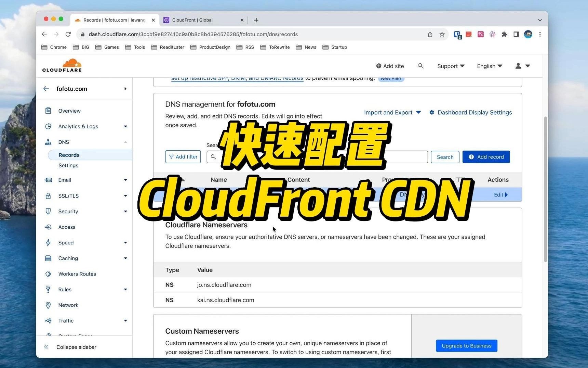Expand the Rules section arrow
Image resolution: width=588 pixels, height=368 pixels.
pos(125,290)
